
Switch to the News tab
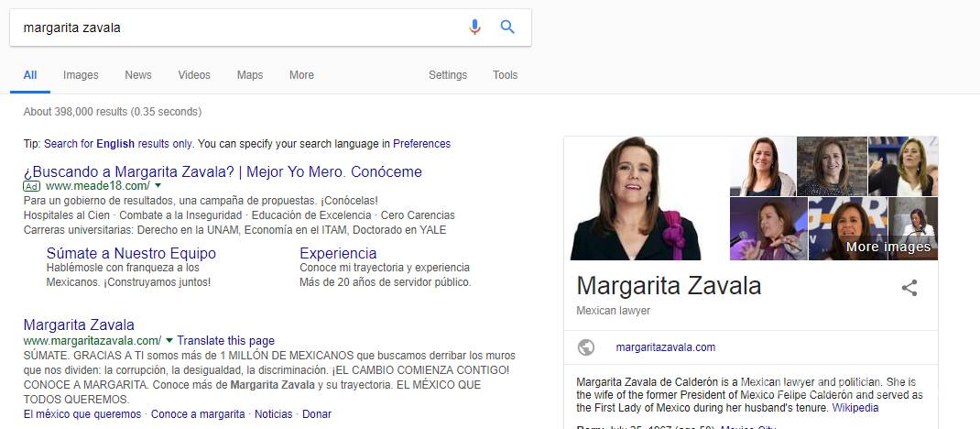(x=138, y=75)
